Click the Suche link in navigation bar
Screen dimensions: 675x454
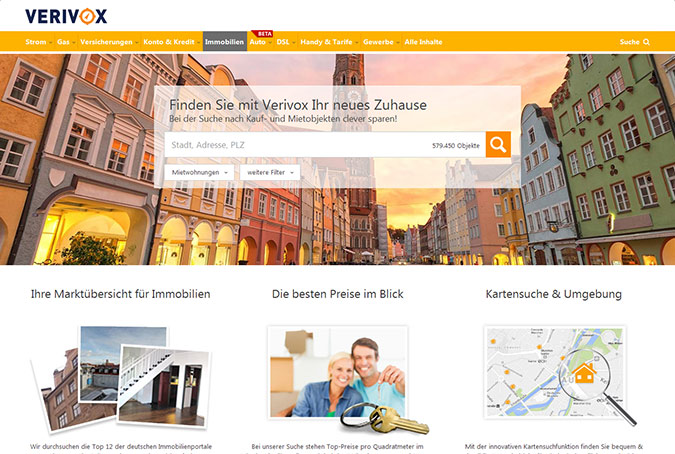pyautogui.click(x=629, y=42)
